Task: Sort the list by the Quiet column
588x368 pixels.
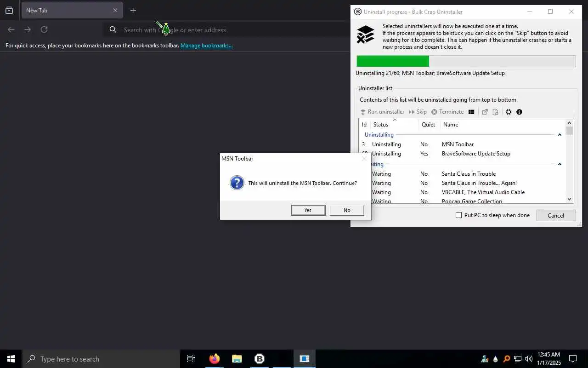Action: tap(429, 124)
